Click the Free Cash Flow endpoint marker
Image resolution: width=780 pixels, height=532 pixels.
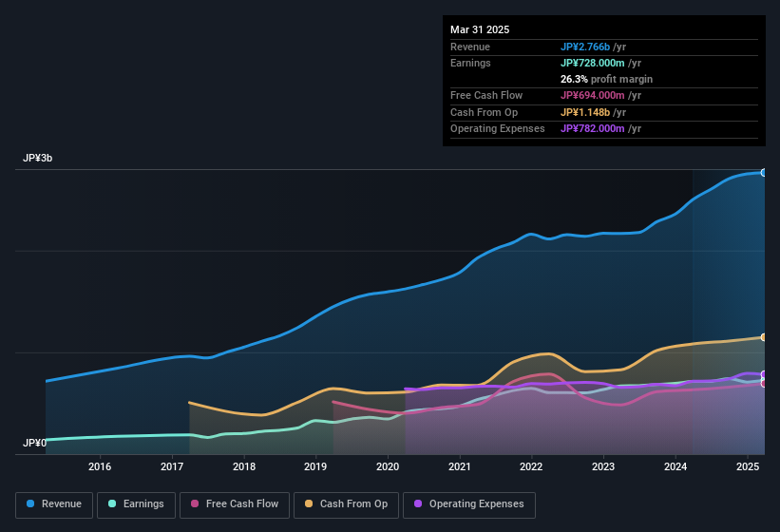point(764,384)
